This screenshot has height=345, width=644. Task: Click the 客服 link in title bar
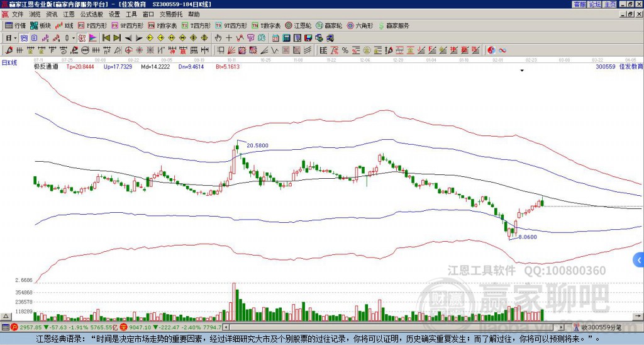pyautogui.click(x=579, y=4)
